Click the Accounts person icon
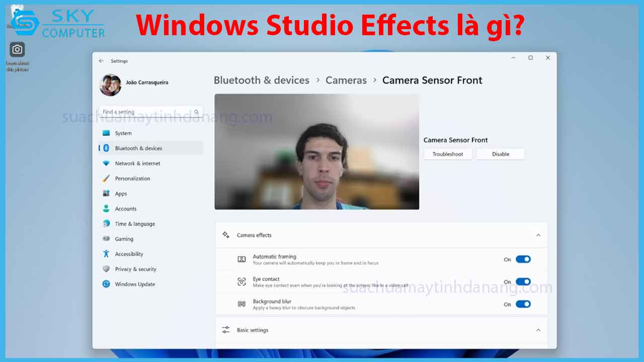The height and width of the screenshot is (362, 644). (106, 209)
